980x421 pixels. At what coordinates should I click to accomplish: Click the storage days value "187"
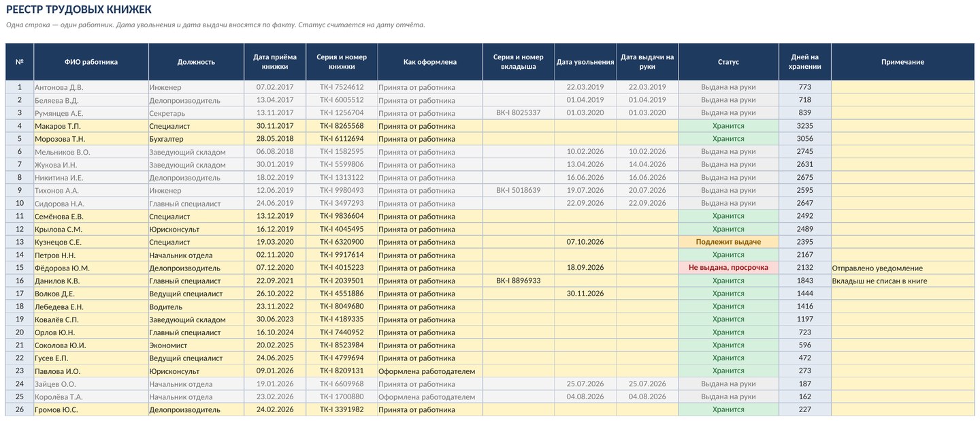point(805,384)
